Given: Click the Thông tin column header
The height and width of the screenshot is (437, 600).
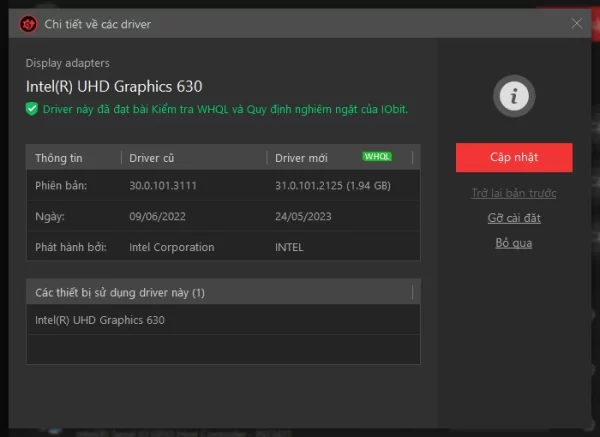Looking at the screenshot, I should [x=59, y=158].
